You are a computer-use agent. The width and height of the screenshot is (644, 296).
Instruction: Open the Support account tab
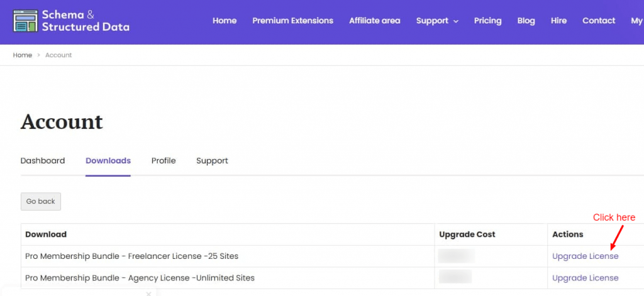212,160
